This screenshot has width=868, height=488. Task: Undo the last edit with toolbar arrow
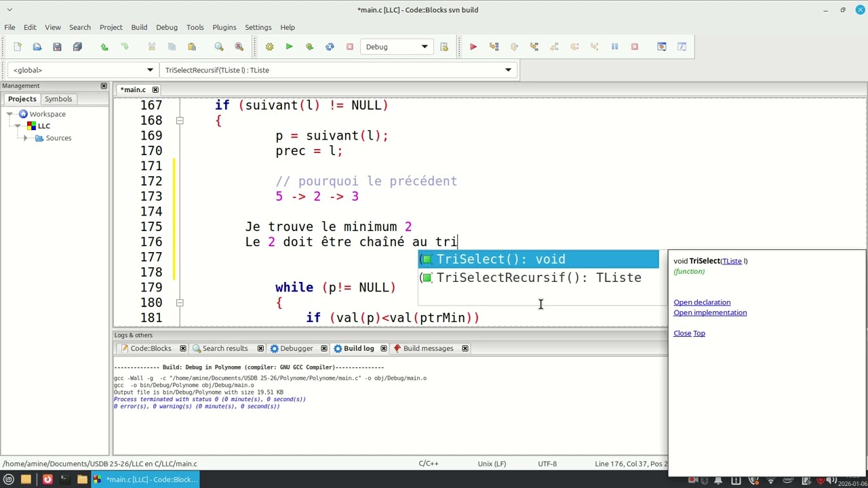click(104, 47)
